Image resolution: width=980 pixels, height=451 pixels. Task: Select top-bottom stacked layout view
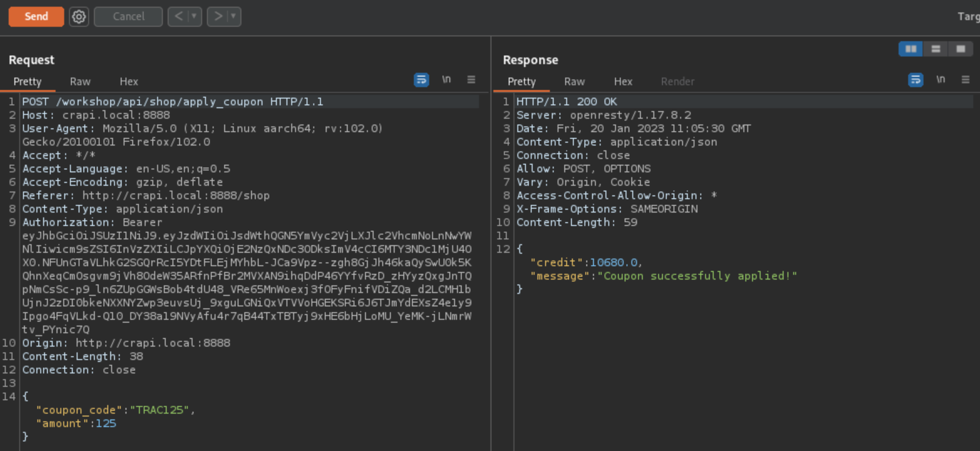point(935,49)
